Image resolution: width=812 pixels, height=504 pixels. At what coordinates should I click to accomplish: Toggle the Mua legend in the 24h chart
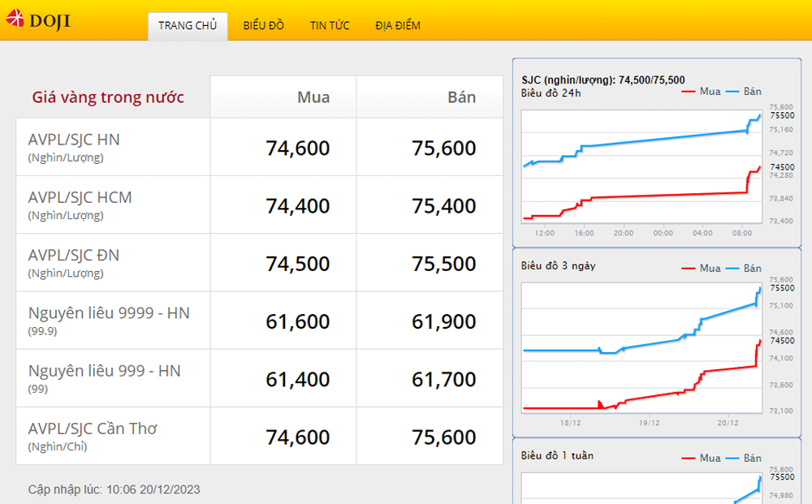coord(702,92)
